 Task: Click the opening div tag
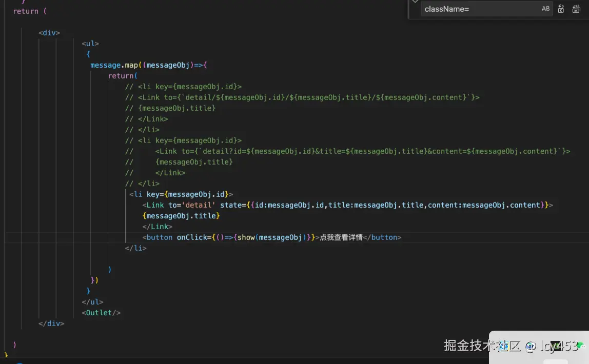tap(49, 33)
